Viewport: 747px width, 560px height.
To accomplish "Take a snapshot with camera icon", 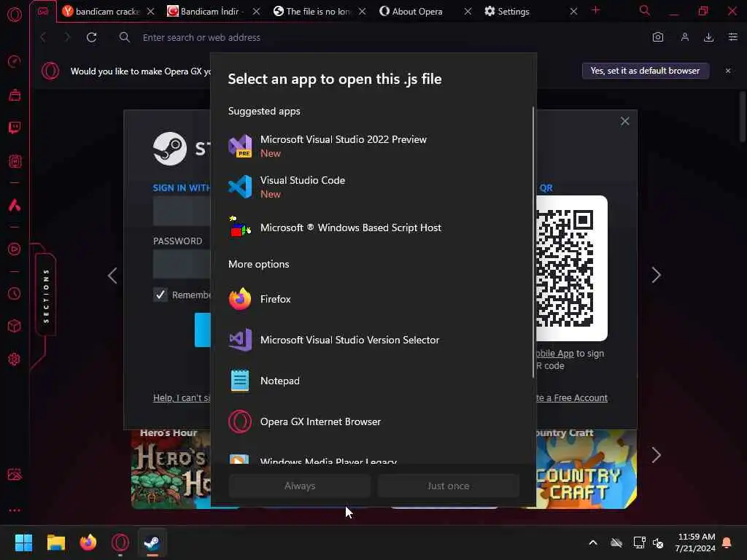I will coord(658,37).
